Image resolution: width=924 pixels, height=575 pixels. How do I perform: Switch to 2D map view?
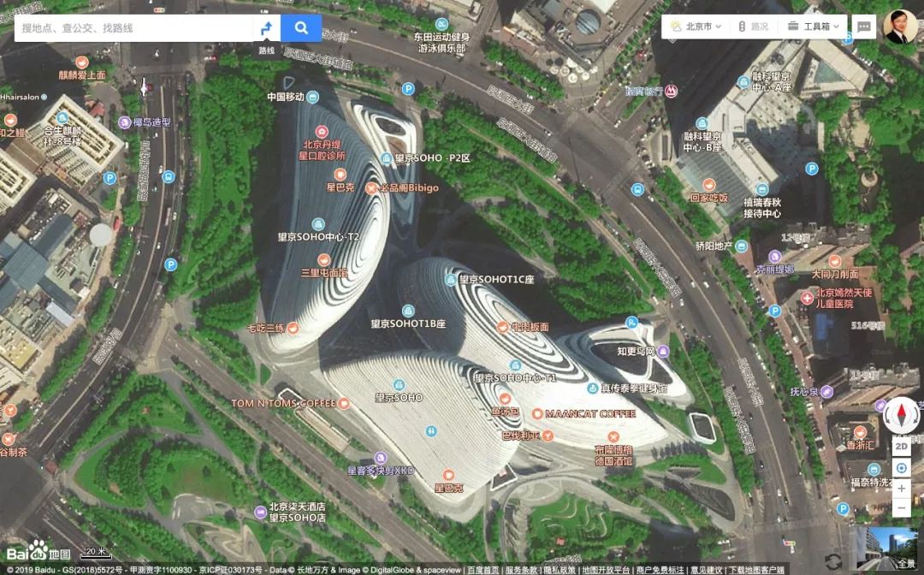pos(902,446)
